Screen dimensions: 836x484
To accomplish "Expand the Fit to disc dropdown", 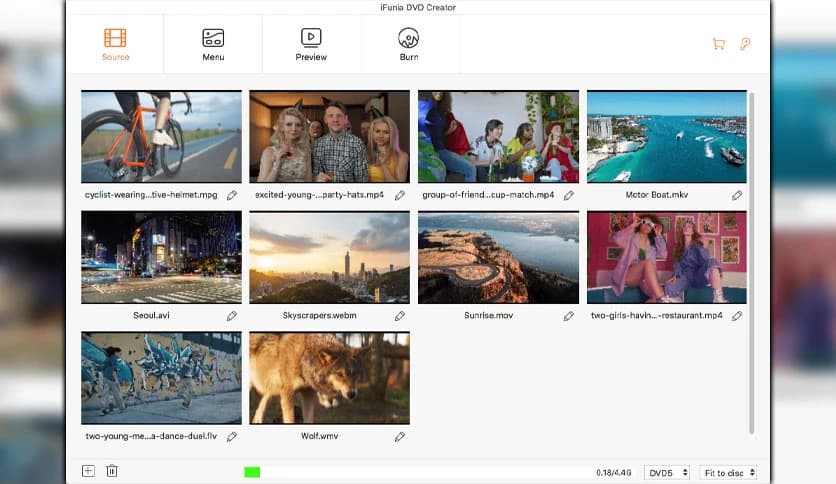I will 728,472.
